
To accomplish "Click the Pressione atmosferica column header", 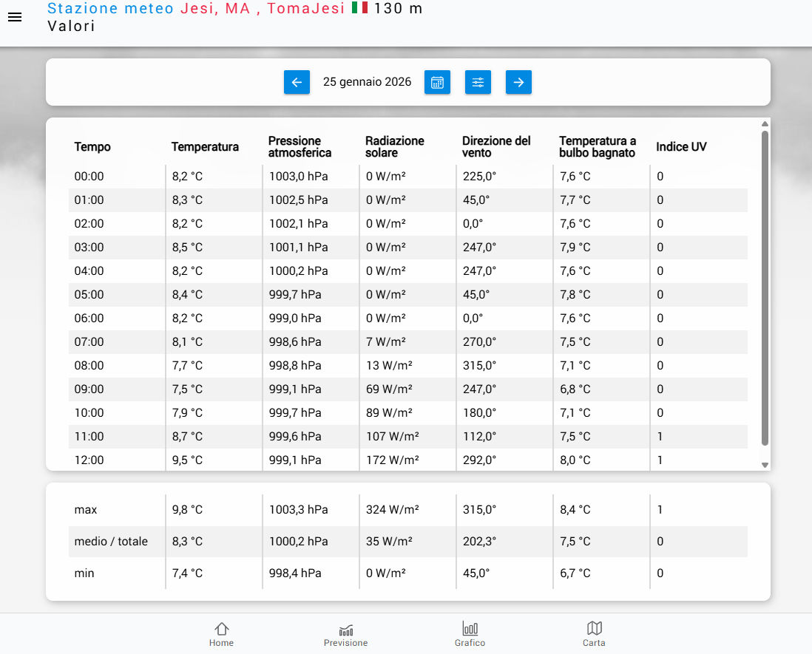I will point(300,147).
